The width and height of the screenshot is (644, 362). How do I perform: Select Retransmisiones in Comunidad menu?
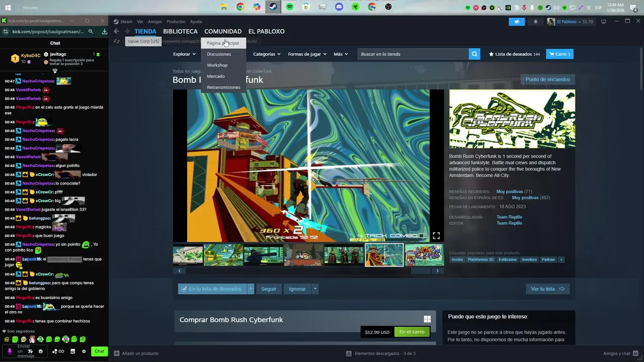coord(223,87)
